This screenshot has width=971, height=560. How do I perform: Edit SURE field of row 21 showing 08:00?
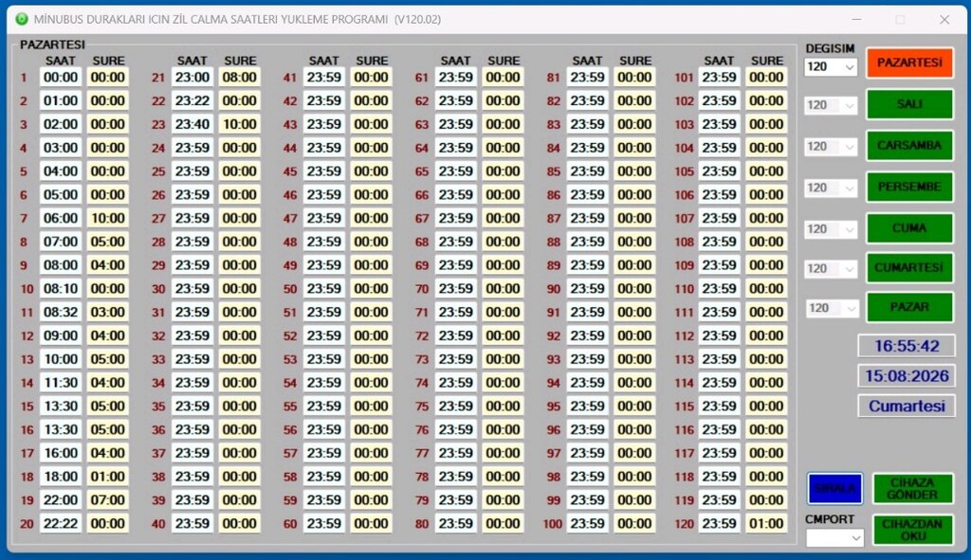pyautogui.click(x=240, y=78)
